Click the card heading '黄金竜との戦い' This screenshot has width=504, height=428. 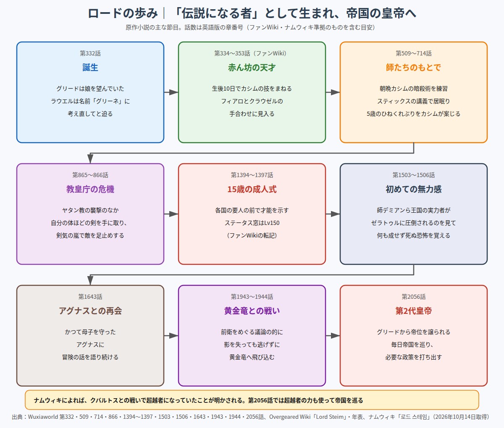(x=252, y=311)
